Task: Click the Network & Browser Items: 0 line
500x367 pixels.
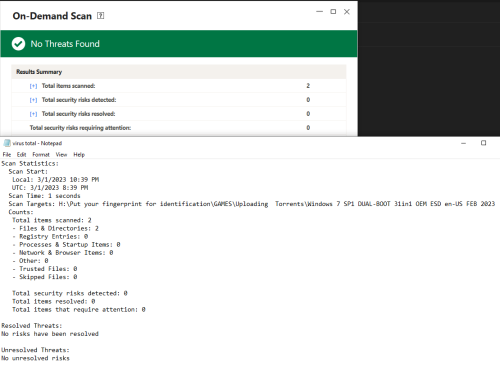Action: point(63,253)
